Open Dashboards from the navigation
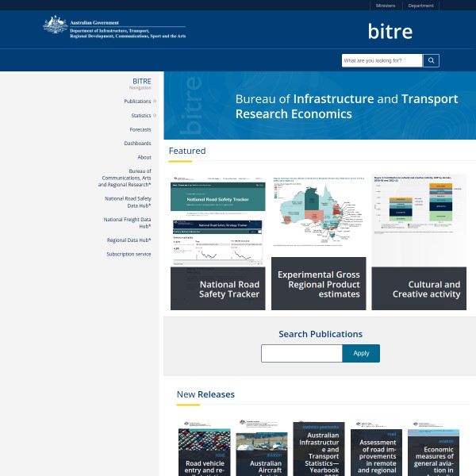The width and height of the screenshot is (476, 476). [137, 144]
